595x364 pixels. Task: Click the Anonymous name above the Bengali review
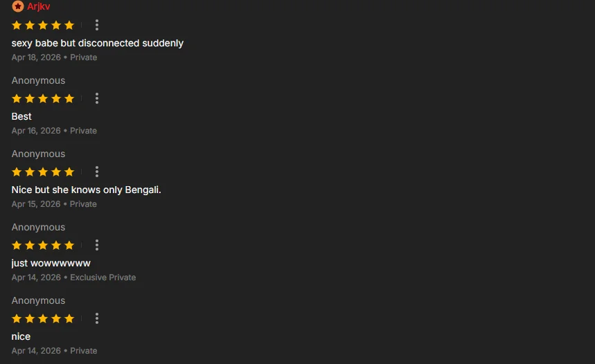pyautogui.click(x=38, y=154)
